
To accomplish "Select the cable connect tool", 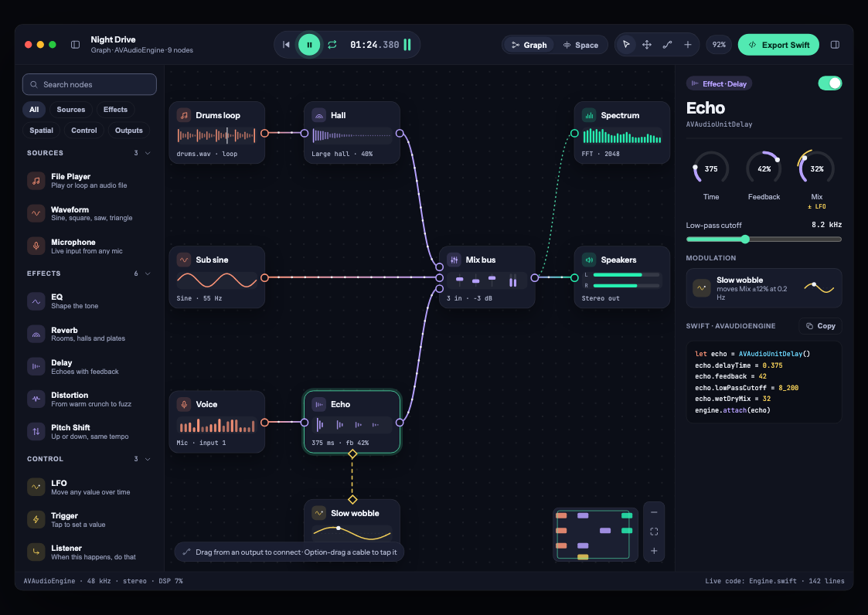I will [x=667, y=45].
